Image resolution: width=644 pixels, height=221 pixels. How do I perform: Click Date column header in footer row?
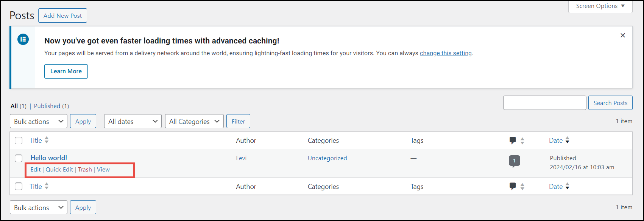coord(556,186)
